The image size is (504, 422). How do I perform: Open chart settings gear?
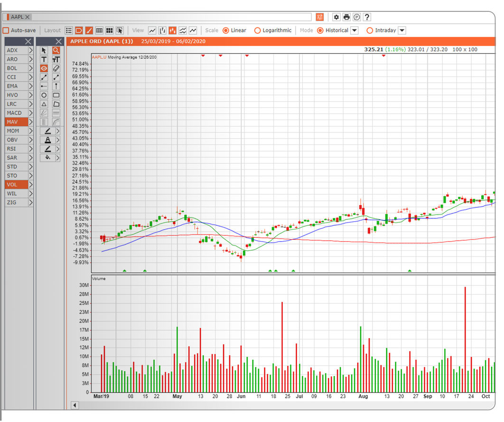pyautogui.click(x=336, y=17)
